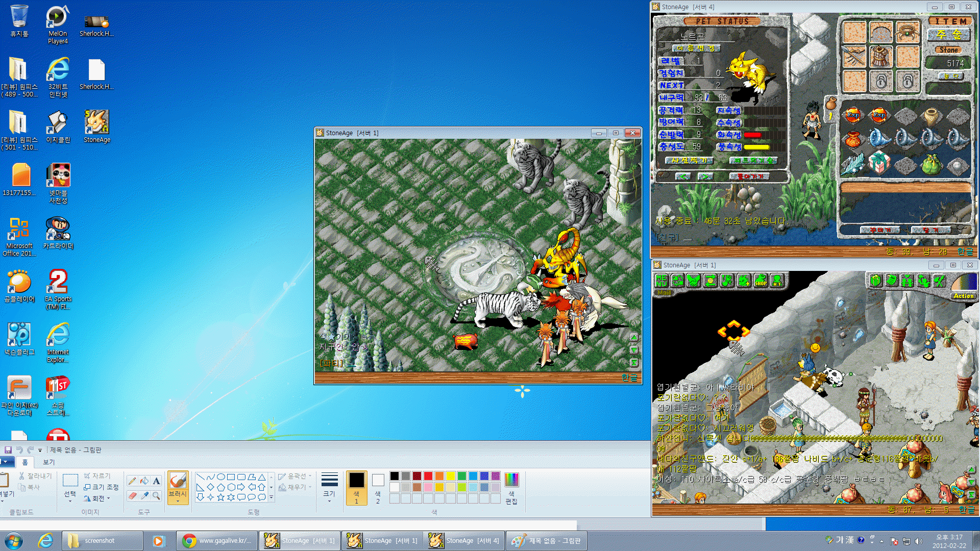Open the Windows Start button
This screenshot has height=551, width=980.
(13, 541)
